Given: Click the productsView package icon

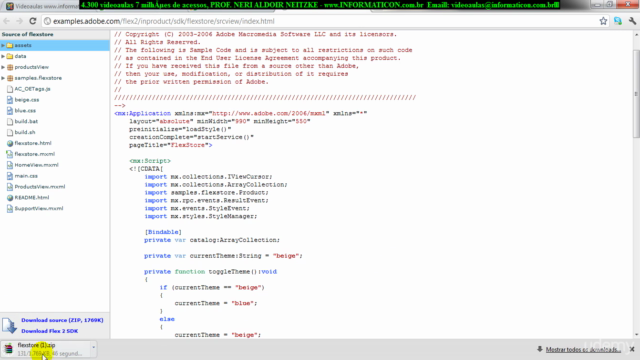Looking at the screenshot, I should (10, 67).
